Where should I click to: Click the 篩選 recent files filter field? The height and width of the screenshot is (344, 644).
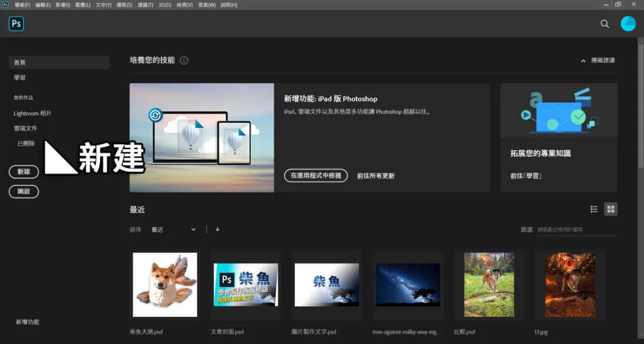(577, 230)
